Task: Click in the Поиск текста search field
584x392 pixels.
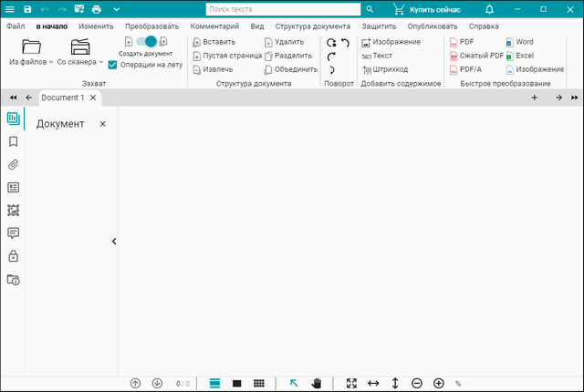Action: [281, 9]
